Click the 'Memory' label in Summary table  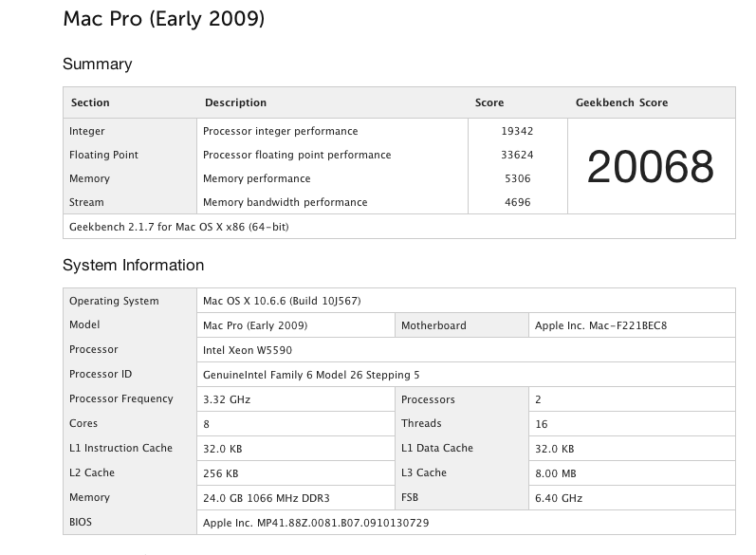click(x=90, y=178)
